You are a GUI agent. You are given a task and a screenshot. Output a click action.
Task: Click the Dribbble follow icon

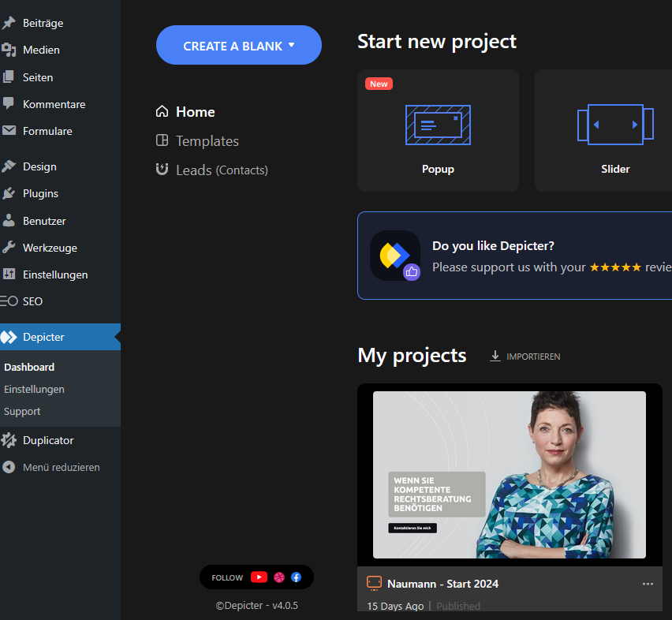click(278, 577)
